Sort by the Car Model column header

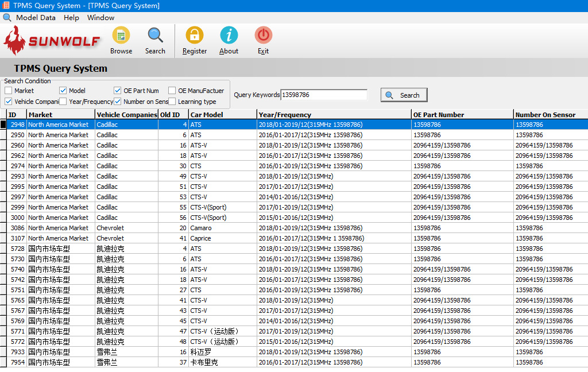[x=222, y=115]
